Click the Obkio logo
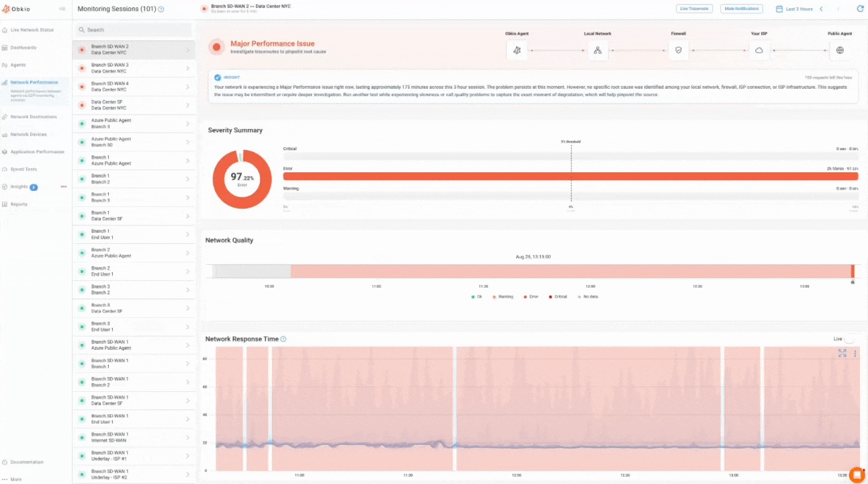 [x=15, y=9]
